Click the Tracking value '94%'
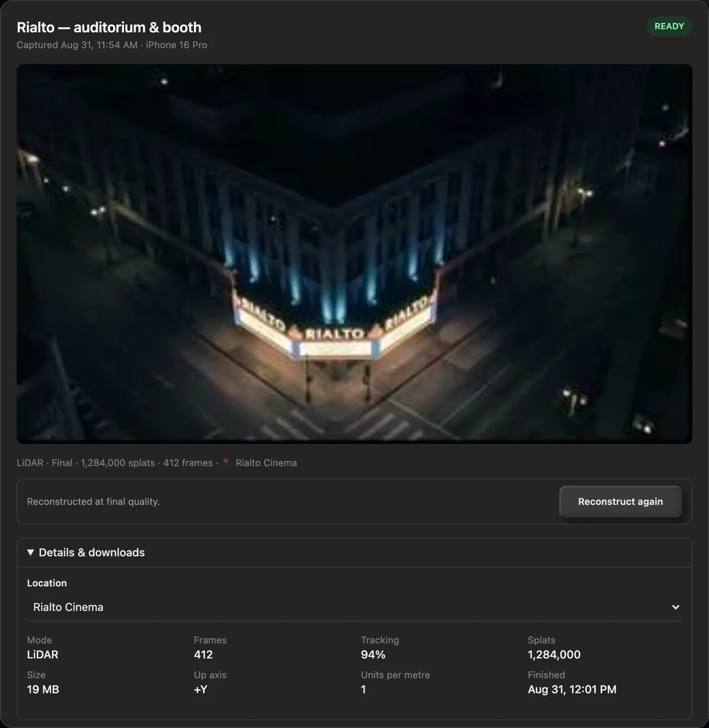This screenshot has width=709, height=728. [373, 654]
